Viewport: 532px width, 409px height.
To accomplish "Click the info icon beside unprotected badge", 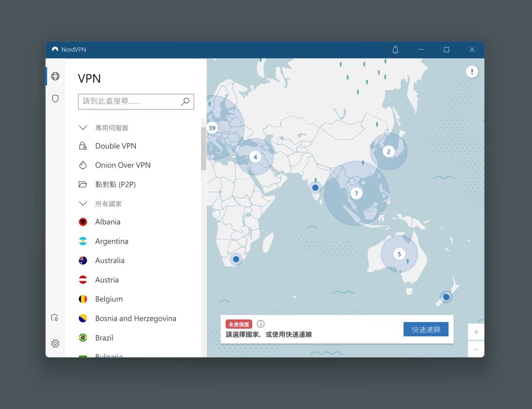I will (261, 324).
